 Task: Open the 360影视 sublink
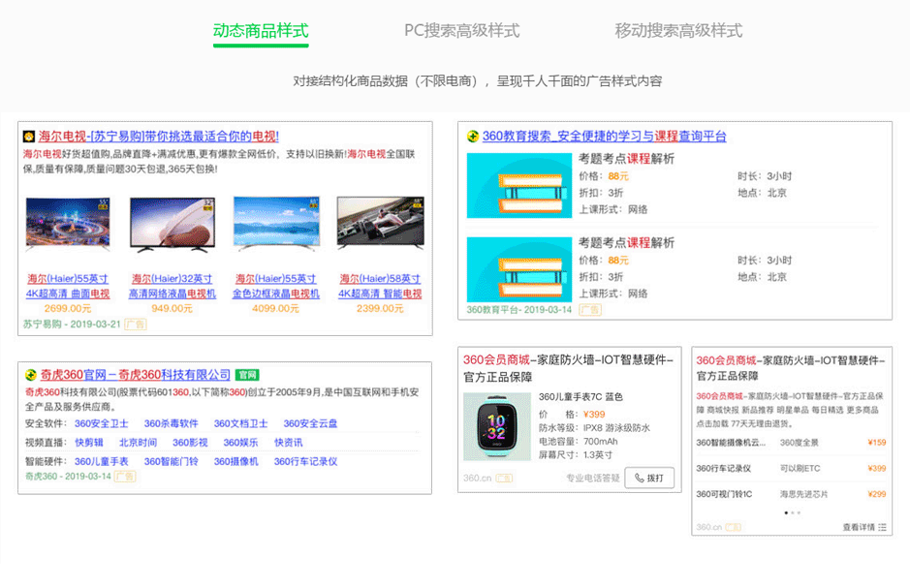(x=190, y=443)
